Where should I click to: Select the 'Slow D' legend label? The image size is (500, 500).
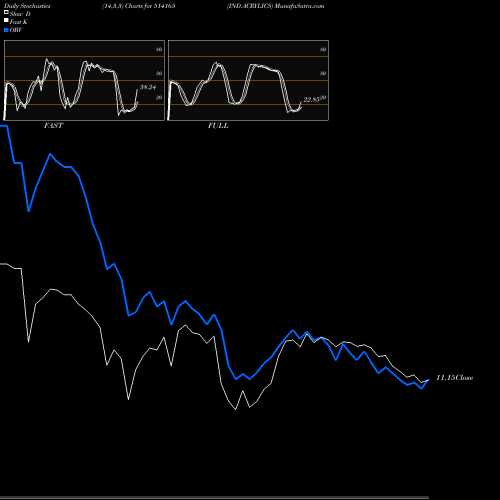pyautogui.click(x=20, y=14)
